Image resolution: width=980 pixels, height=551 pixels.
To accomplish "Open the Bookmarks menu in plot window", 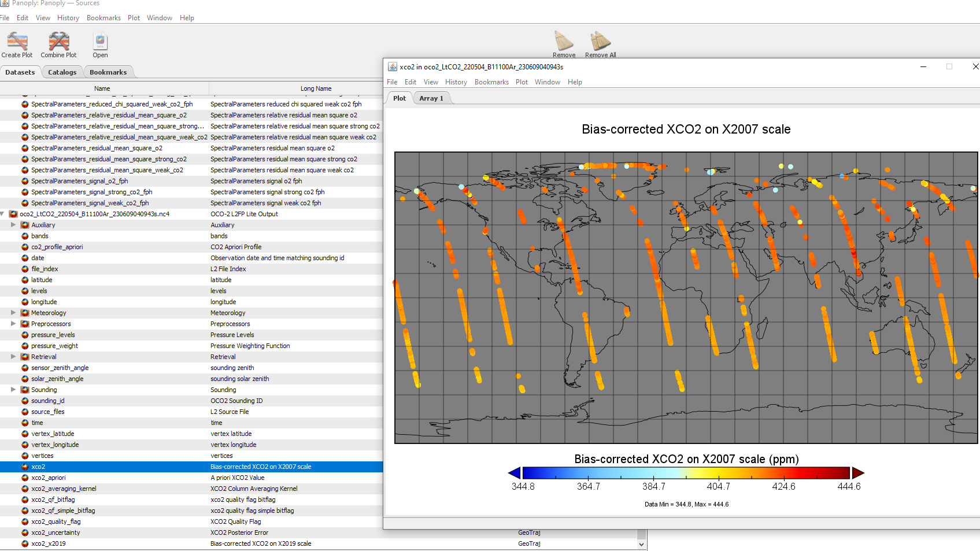I will click(x=491, y=82).
